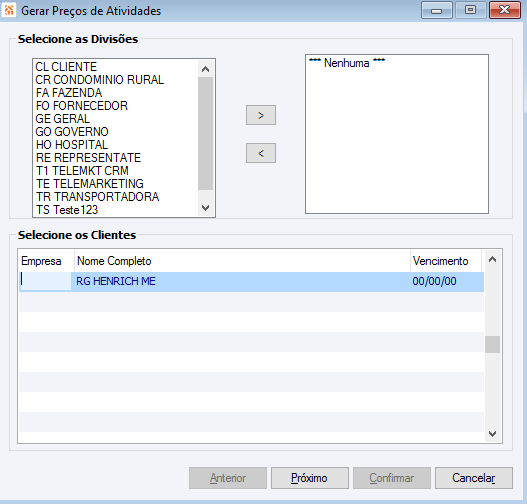527x504 pixels.
Task: Select FA FAZENDA division
Action: [69, 93]
